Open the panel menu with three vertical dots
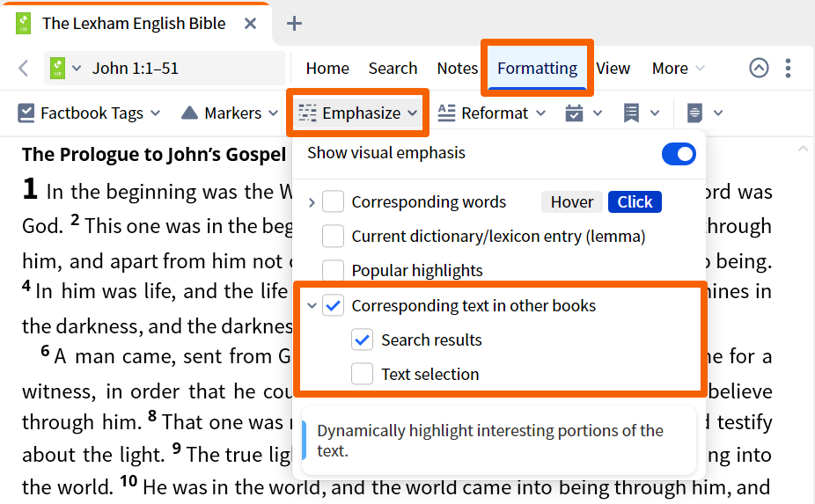Image resolution: width=815 pixels, height=504 pixels. (x=788, y=68)
